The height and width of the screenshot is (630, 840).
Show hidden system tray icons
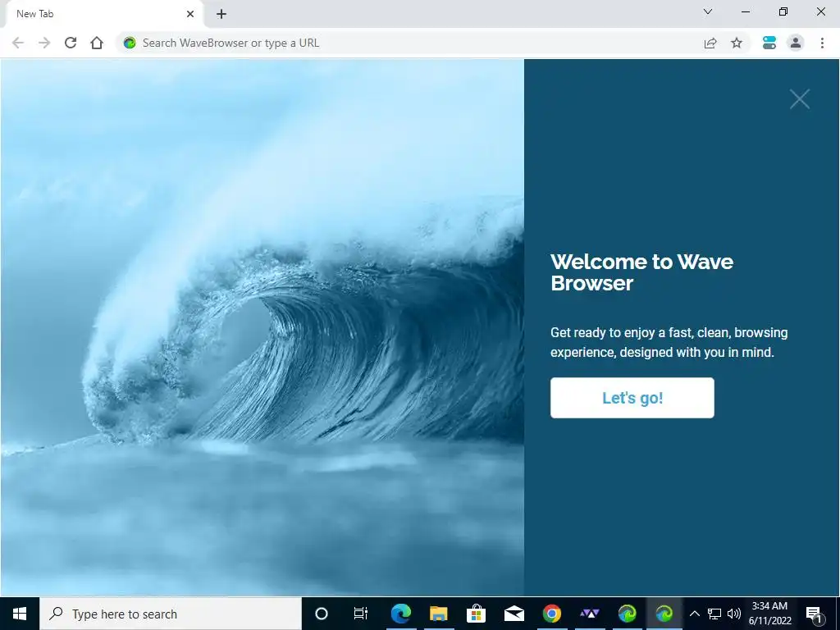click(x=694, y=614)
